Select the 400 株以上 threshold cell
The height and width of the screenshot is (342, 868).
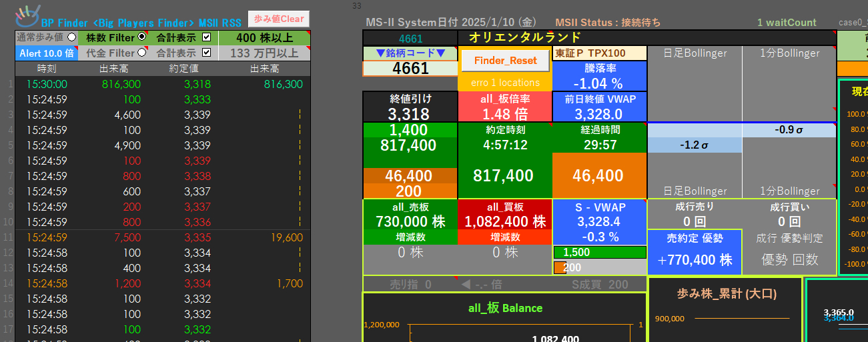pos(264,38)
